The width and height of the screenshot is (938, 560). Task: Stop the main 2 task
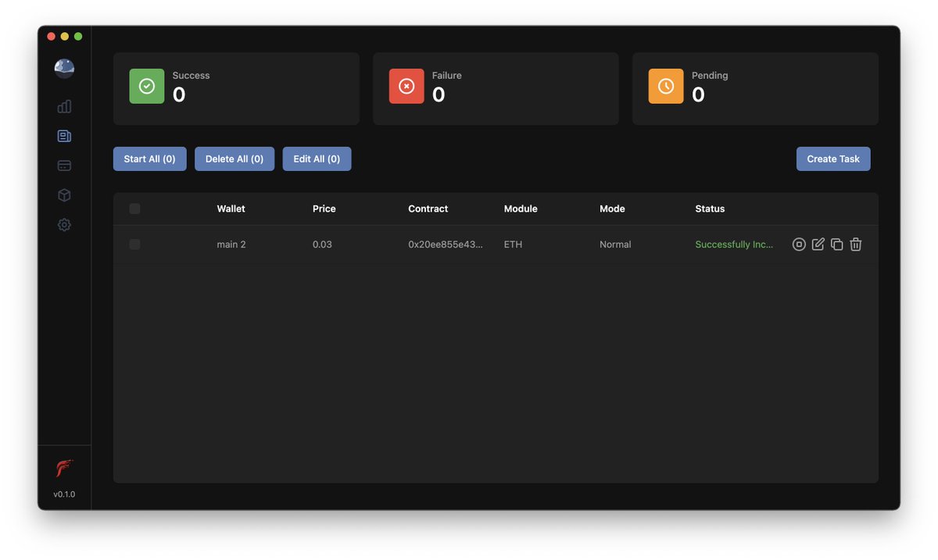pos(799,244)
